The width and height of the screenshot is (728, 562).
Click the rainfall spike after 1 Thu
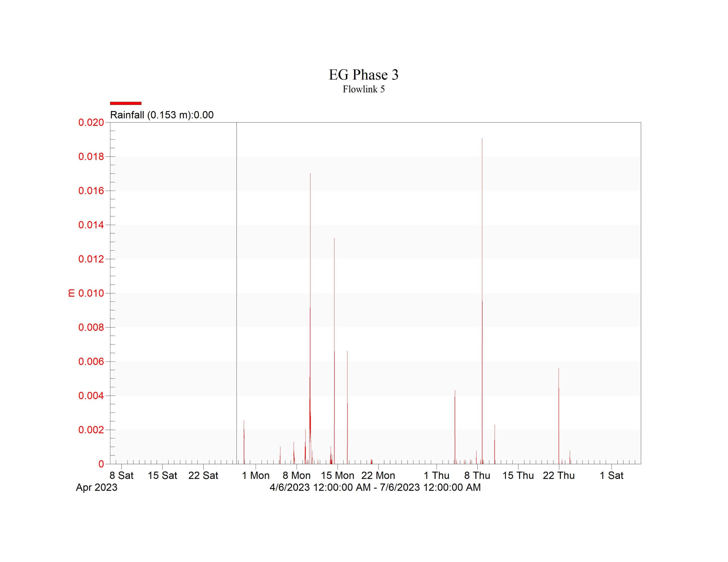pos(455,427)
